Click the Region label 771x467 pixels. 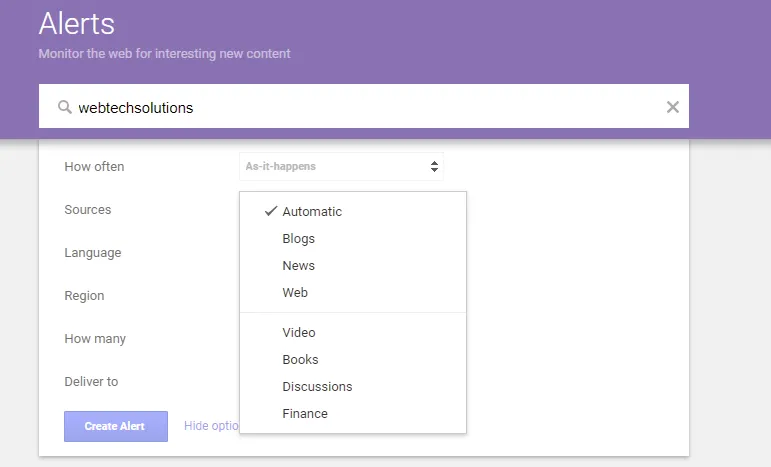tap(85, 295)
